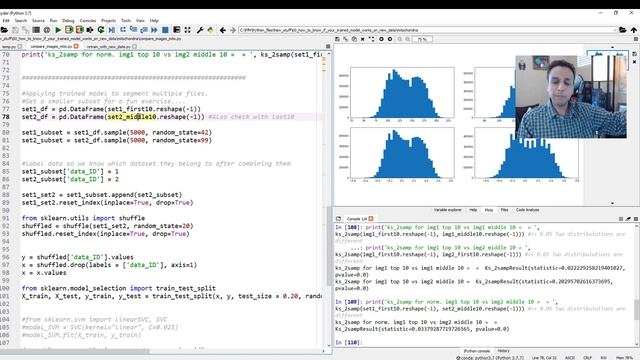This screenshot has height=360, width=640.
Task: Open Plots pane options menu icon
Action: tap(636, 39)
